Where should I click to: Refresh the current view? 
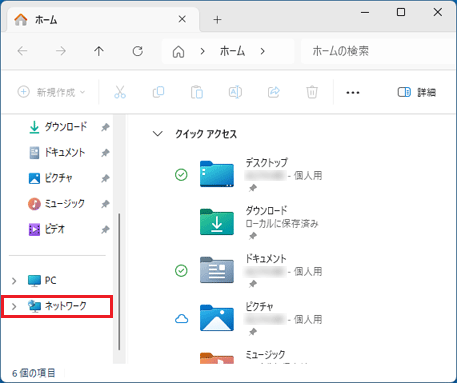point(138,51)
